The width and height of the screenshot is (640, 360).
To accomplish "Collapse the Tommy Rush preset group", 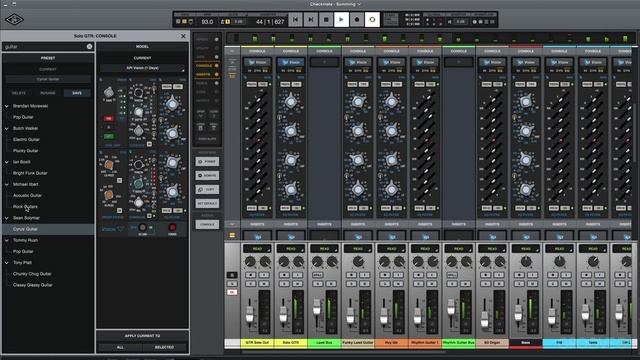I will pyautogui.click(x=7, y=240).
